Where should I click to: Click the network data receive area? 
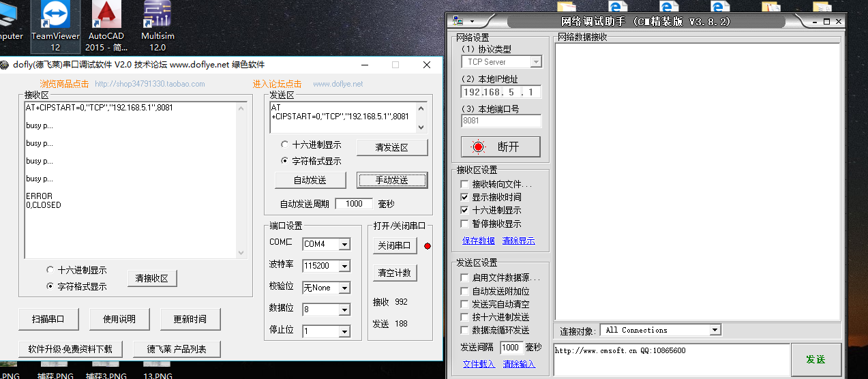(697, 181)
